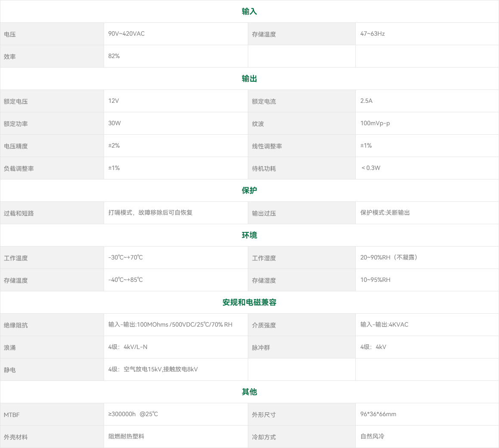The height and width of the screenshot is (448, 499).
Task: Select the -30℃~+70℃ working temperature value
Action: (126, 257)
